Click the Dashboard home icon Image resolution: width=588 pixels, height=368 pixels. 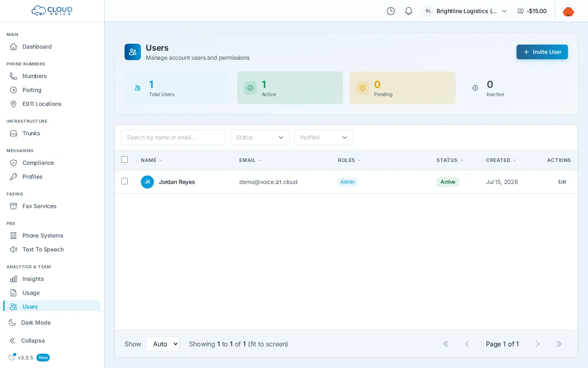tap(13, 47)
